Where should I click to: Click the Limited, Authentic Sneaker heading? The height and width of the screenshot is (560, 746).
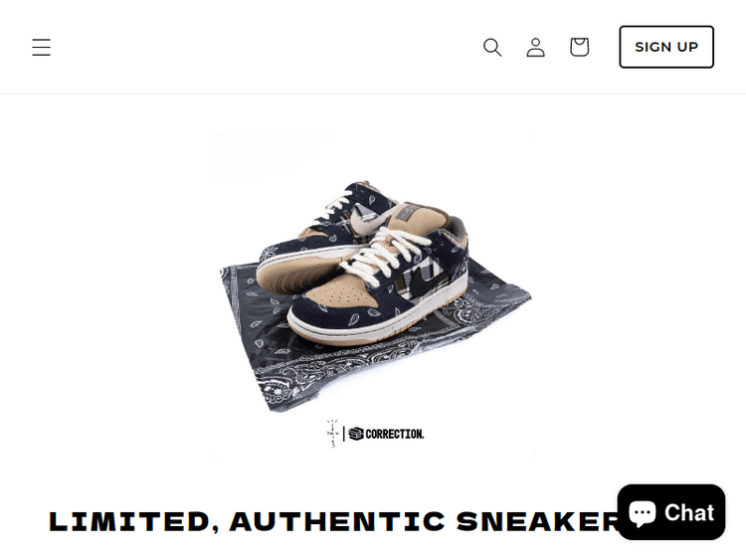(x=335, y=521)
